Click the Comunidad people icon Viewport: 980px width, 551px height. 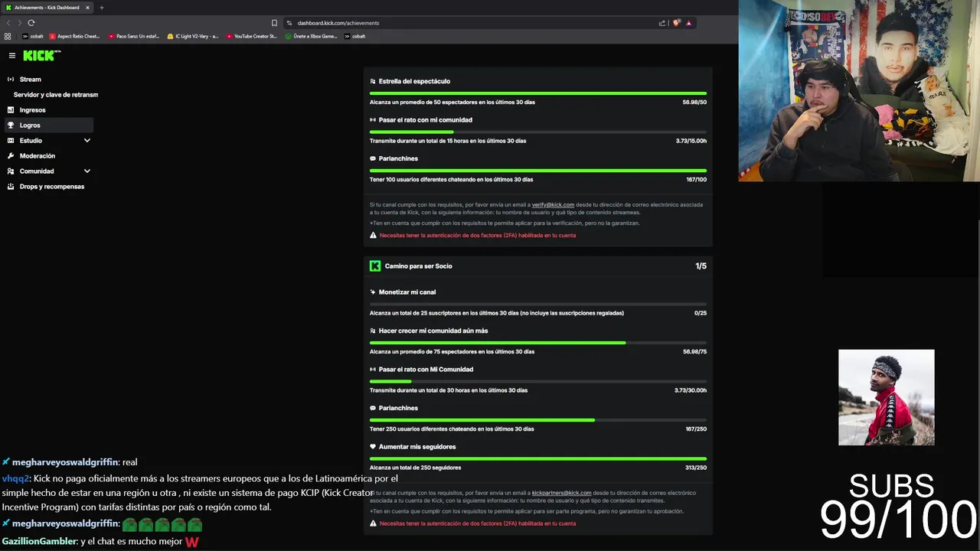[11, 171]
